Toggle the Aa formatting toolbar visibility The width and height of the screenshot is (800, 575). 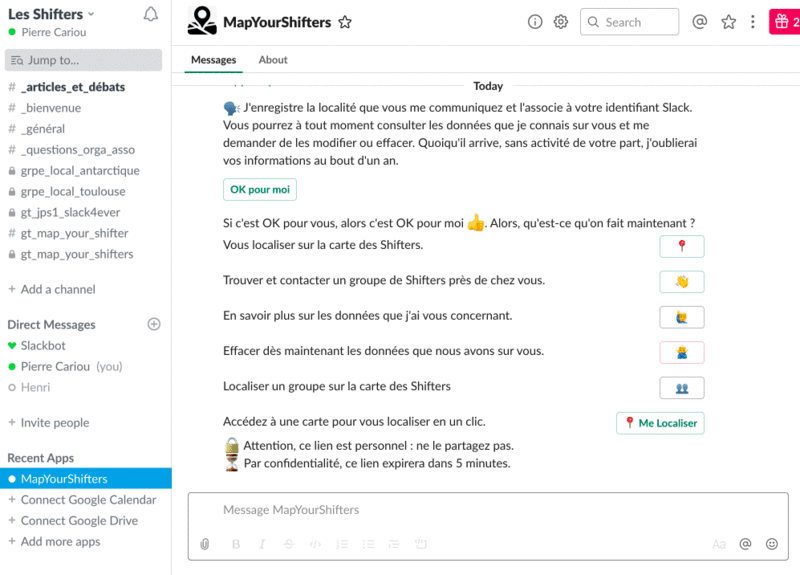(x=718, y=544)
